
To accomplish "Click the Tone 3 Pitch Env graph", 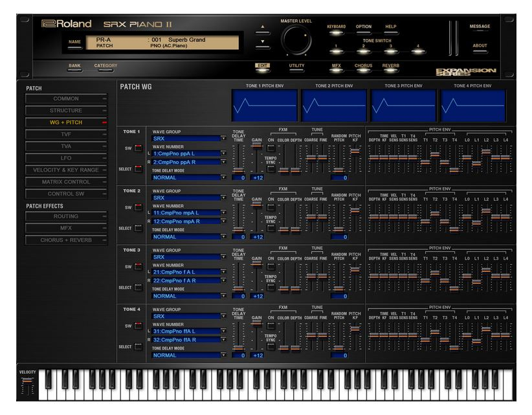I will 403,105.
